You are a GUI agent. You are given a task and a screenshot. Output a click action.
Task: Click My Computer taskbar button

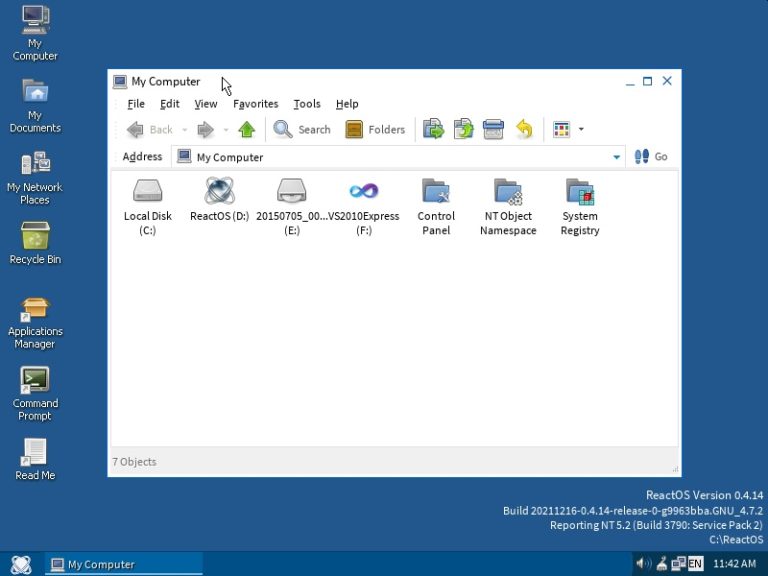click(123, 564)
